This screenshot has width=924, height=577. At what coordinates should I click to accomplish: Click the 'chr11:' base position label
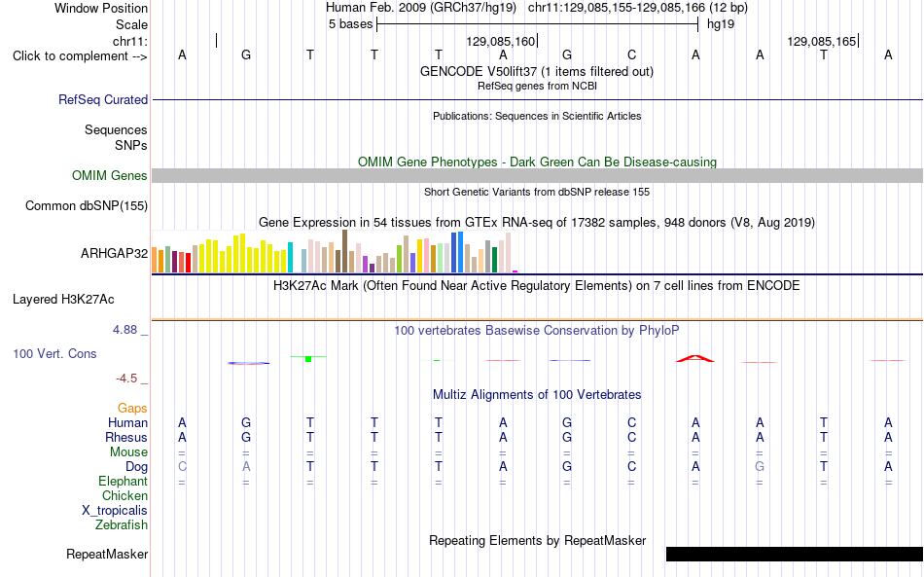click(x=129, y=41)
